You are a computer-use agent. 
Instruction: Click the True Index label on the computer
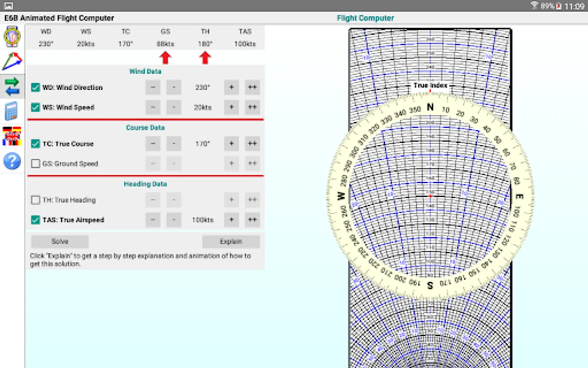point(430,85)
